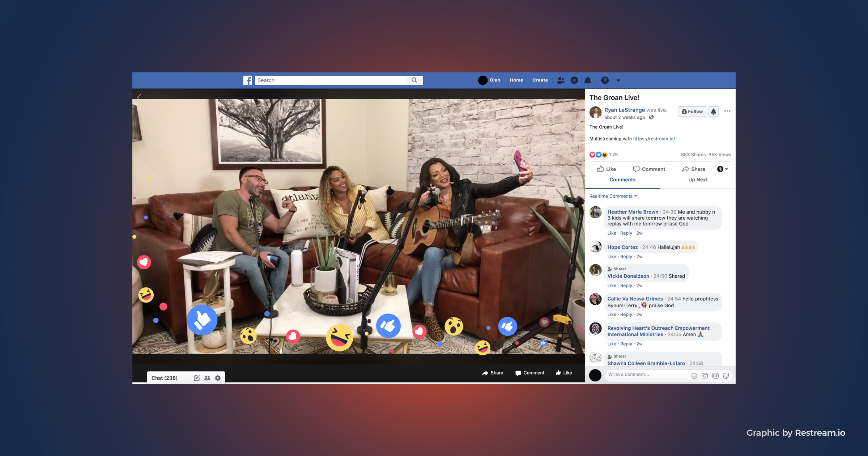The height and width of the screenshot is (456, 868).
Task: Open Vickie Donaldson's profile
Action: (x=628, y=276)
